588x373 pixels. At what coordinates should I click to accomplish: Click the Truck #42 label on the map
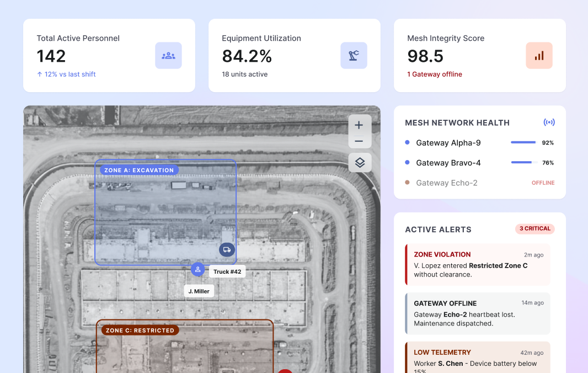pyautogui.click(x=227, y=271)
